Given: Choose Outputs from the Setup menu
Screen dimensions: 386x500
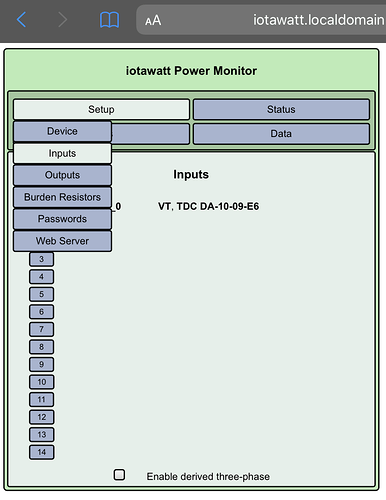Looking at the screenshot, I should [x=62, y=175].
